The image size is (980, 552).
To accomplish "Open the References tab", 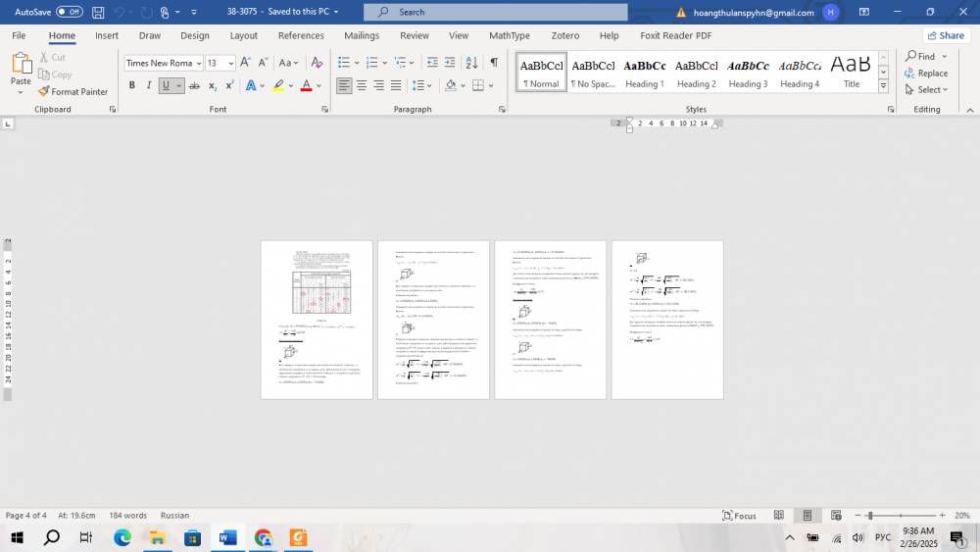I will click(301, 35).
